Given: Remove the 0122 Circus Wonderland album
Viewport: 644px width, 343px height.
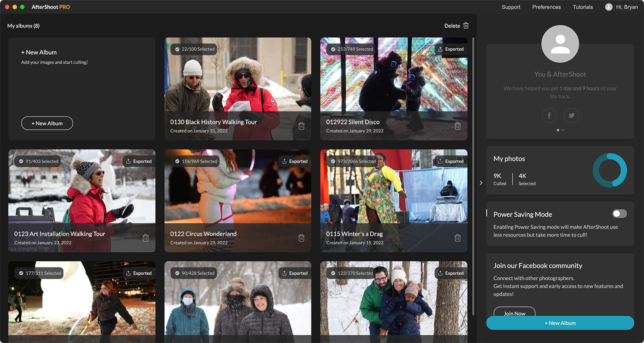Looking at the screenshot, I should pyautogui.click(x=301, y=238).
